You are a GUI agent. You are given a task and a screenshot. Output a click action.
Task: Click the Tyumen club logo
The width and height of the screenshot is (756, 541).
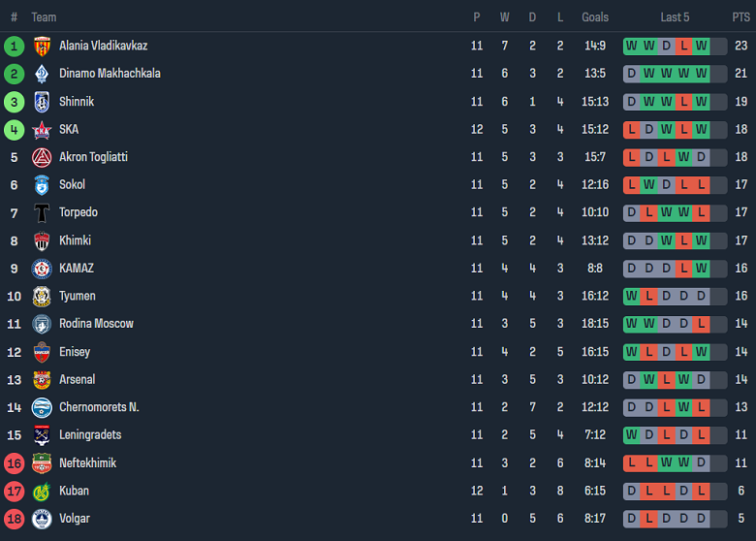tap(42, 297)
